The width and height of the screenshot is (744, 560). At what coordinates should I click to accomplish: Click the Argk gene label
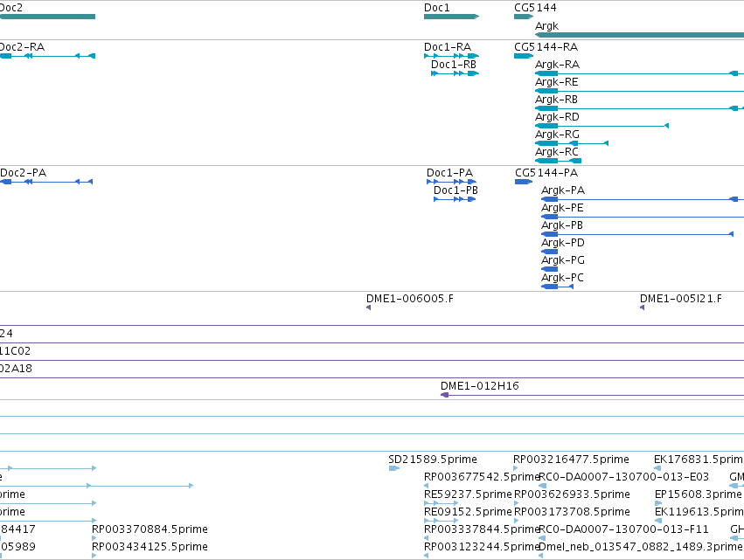(x=546, y=26)
